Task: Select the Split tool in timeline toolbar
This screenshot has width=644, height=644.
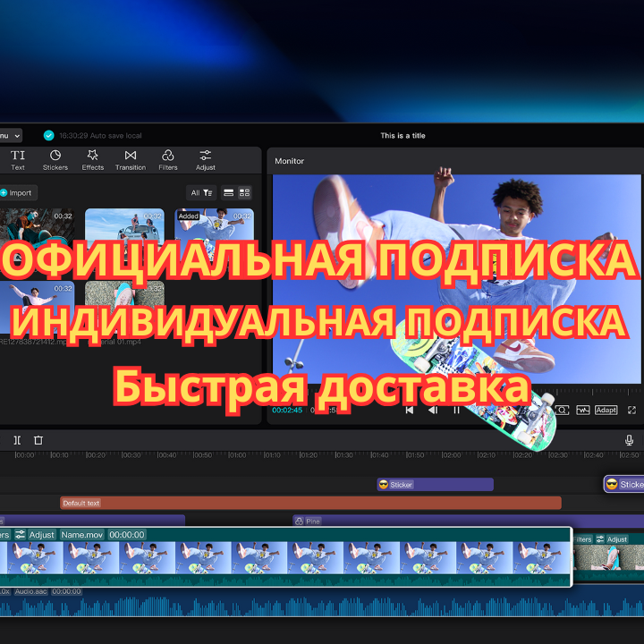Action: [x=17, y=440]
